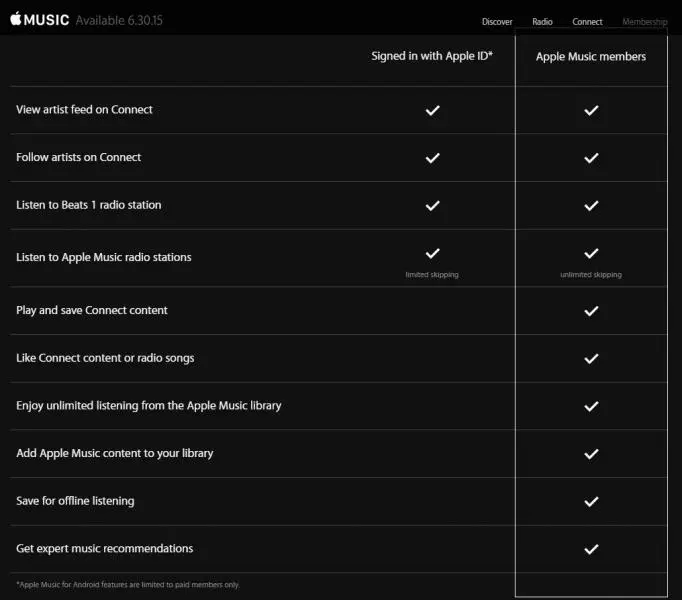Click members checkmark for Like Connect content
The image size is (682, 600).
[591, 358]
